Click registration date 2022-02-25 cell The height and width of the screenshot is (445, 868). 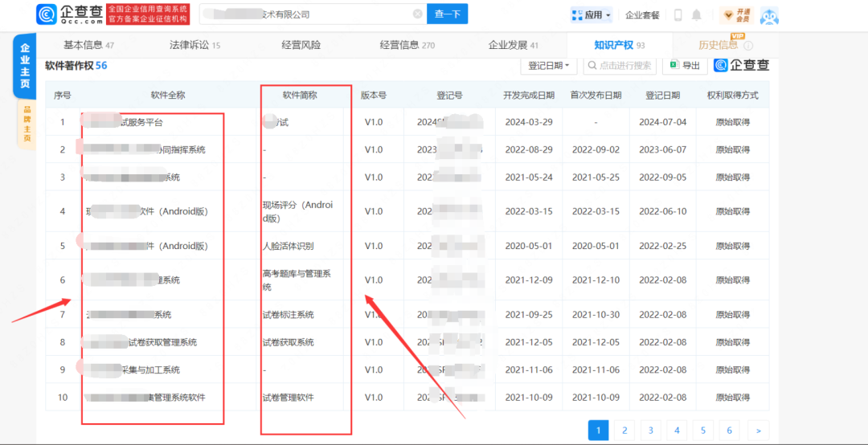(662, 245)
